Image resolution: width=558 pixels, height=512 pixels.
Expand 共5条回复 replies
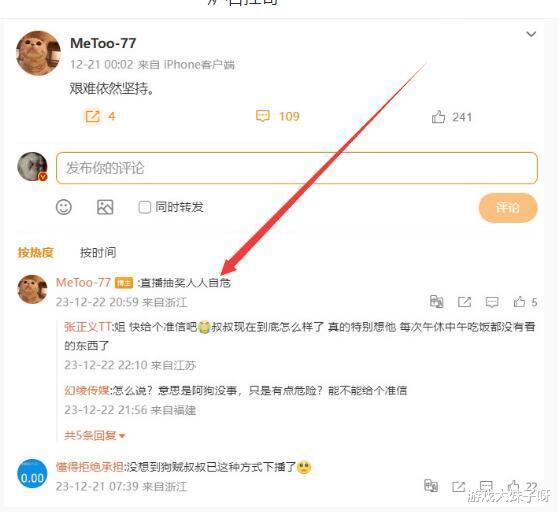95,435
